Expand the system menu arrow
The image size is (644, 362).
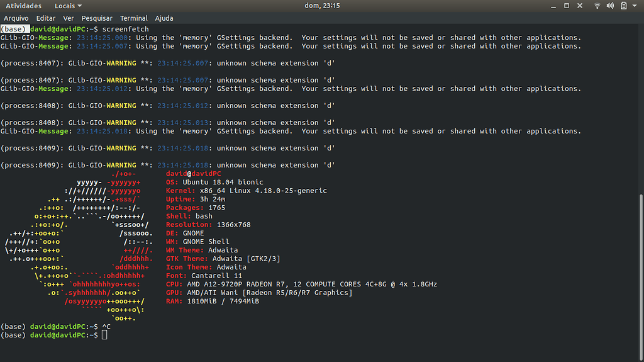[635, 6]
